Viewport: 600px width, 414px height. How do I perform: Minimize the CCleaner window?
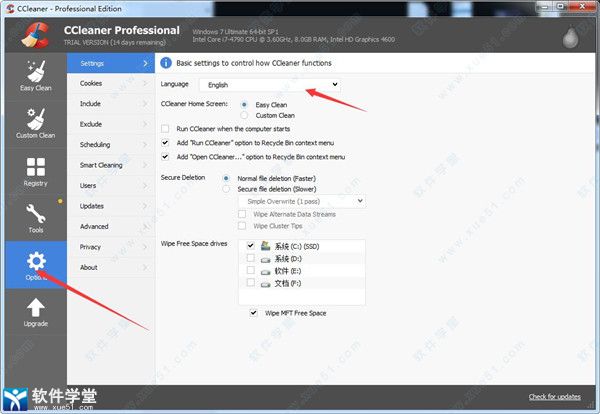tap(545, 6)
